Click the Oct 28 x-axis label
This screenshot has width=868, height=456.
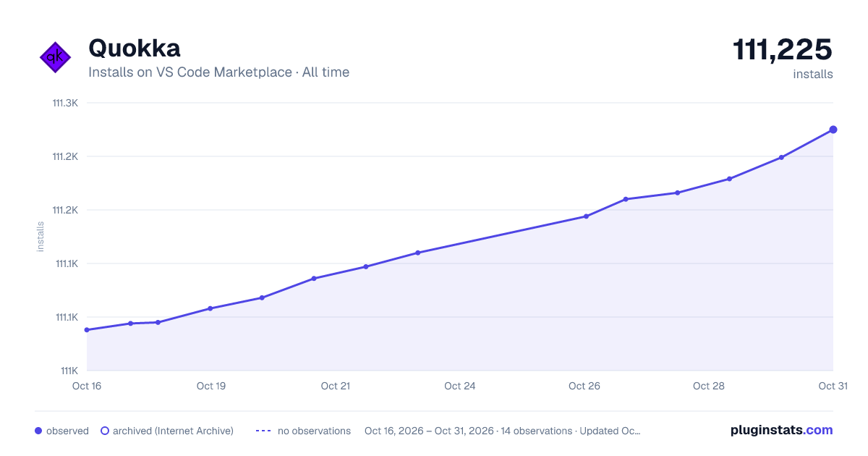[x=709, y=386]
